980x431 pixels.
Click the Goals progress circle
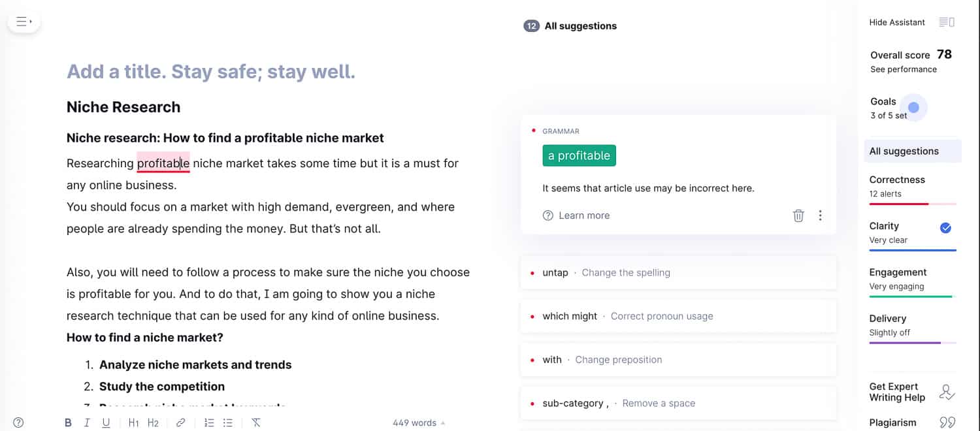tap(913, 107)
